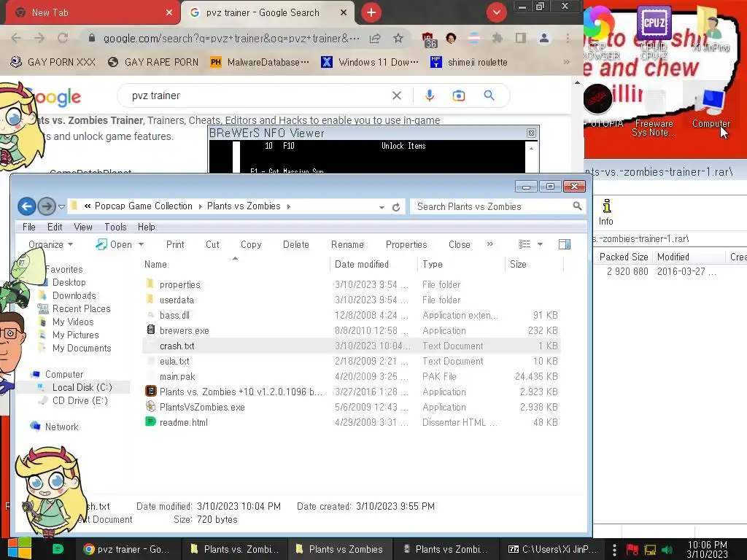Click the Properties toolbar button
Screen dimensions: 747x560
tap(406, 244)
